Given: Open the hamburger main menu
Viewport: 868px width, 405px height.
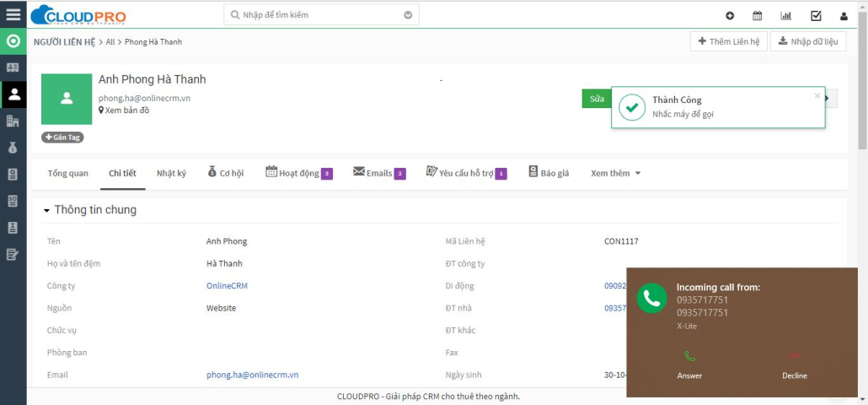Looking at the screenshot, I should point(13,14).
